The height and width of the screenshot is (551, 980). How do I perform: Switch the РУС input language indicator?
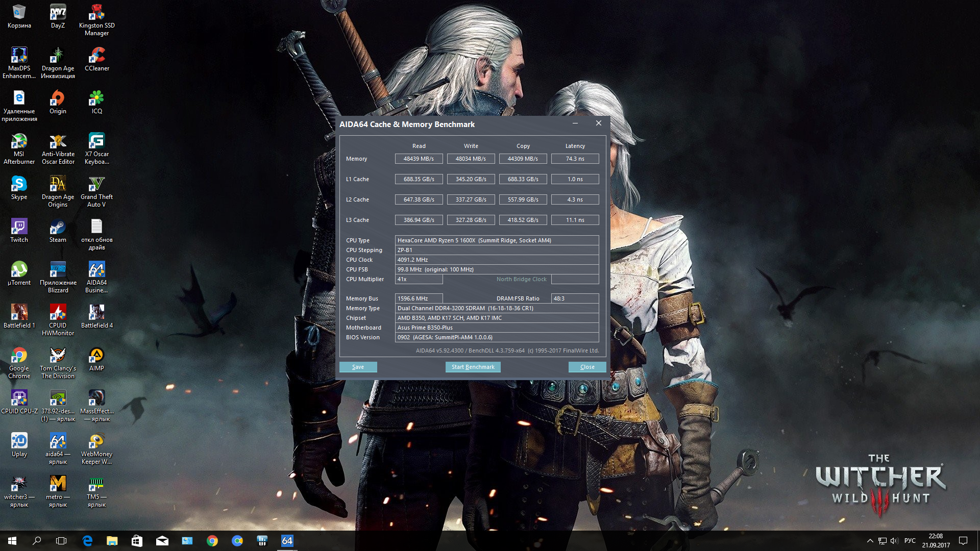point(910,541)
